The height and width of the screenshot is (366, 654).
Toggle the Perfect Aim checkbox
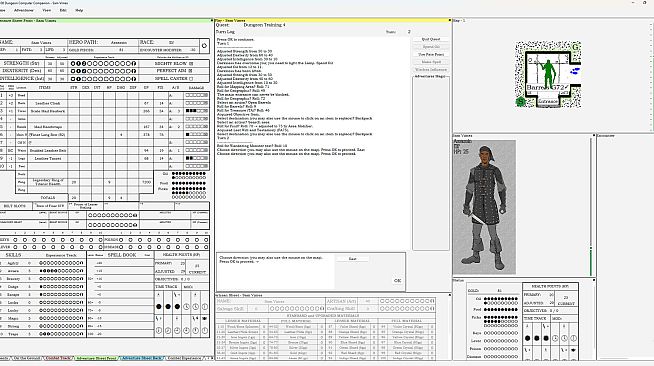[191, 71]
